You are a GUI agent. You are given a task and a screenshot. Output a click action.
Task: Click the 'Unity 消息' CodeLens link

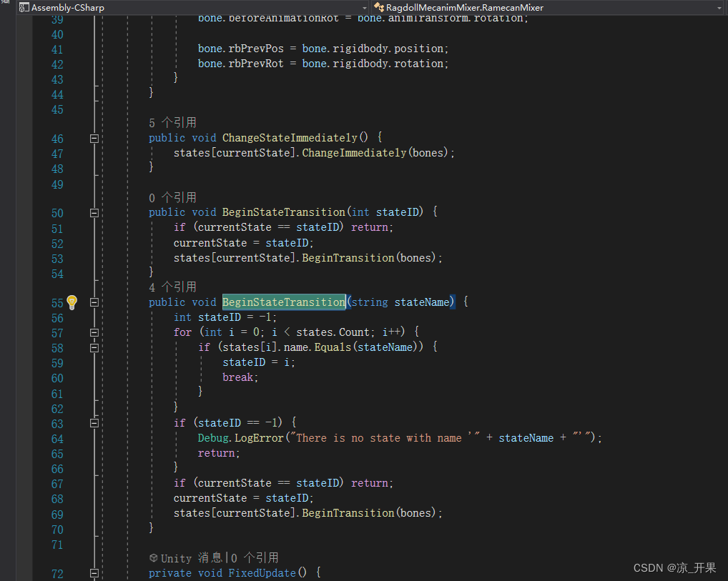(x=191, y=558)
